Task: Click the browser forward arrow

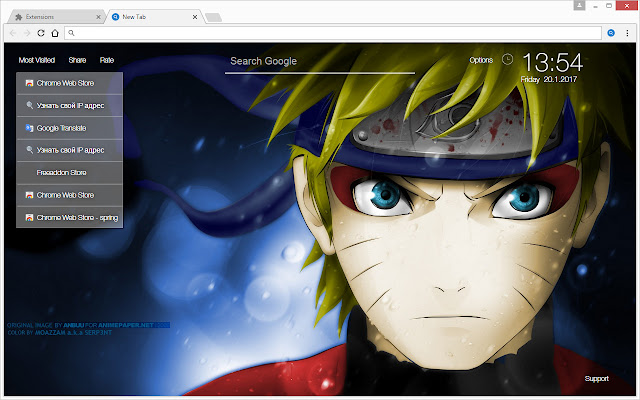Action: 27,33
